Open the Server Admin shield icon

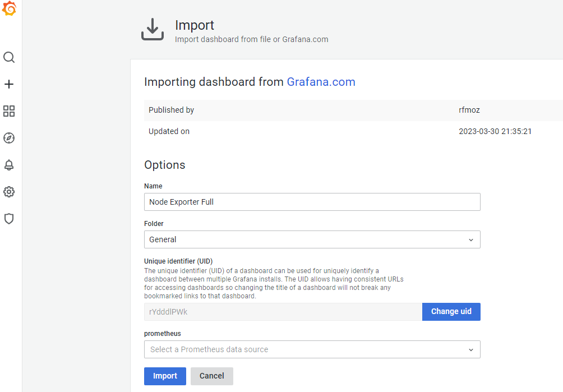(x=9, y=219)
